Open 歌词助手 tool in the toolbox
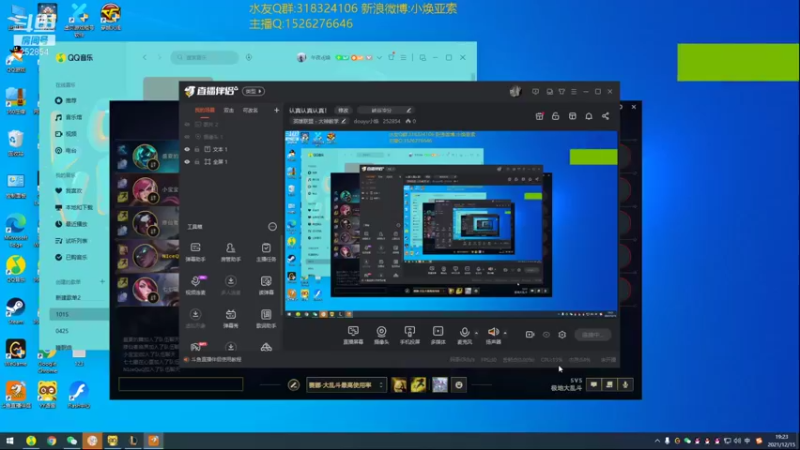This screenshot has height=450, width=800. tap(266, 318)
